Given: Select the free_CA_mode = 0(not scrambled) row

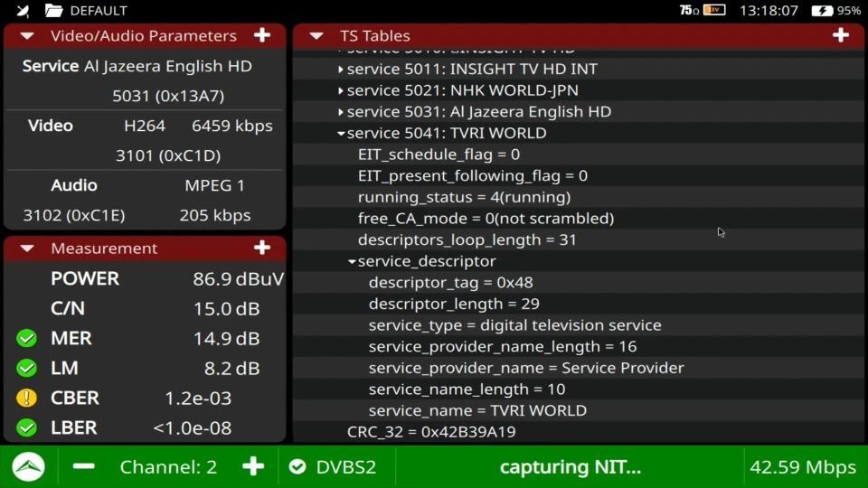Looking at the screenshot, I should pos(579,219).
